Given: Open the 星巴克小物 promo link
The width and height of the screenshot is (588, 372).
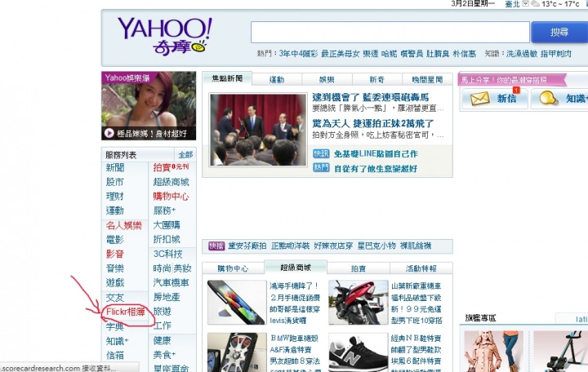Looking at the screenshot, I should coord(376,246).
